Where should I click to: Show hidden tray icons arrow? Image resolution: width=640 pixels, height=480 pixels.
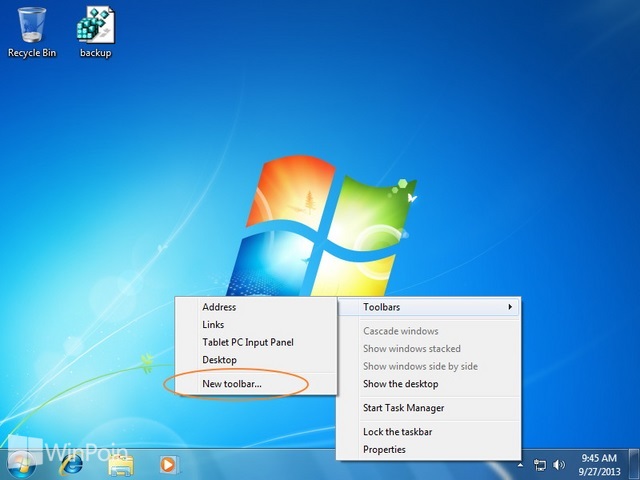click(x=520, y=464)
